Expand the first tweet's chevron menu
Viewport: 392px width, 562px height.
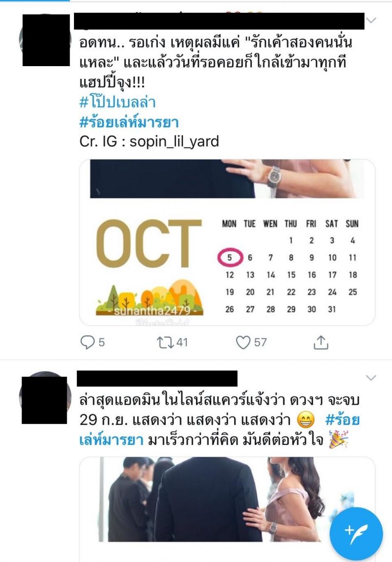[x=371, y=20]
